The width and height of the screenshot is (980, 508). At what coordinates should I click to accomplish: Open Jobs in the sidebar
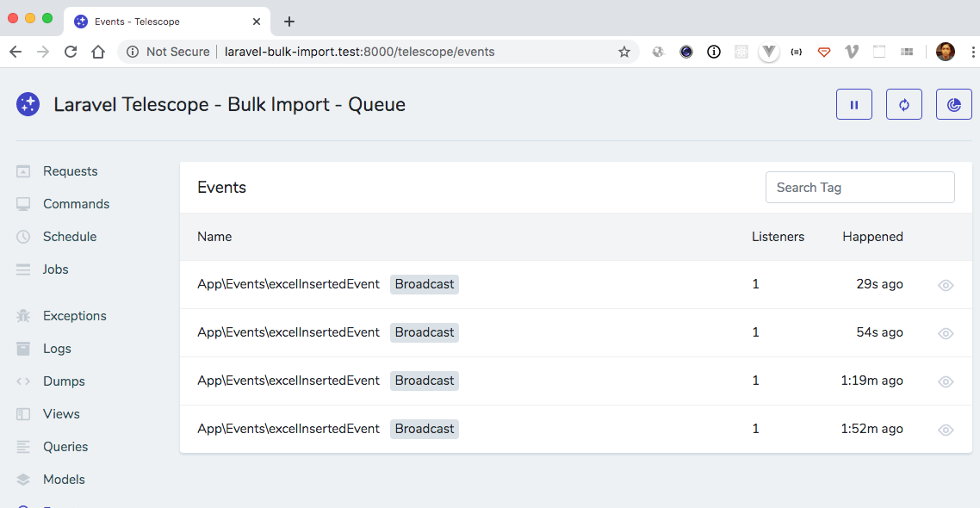tap(56, 269)
